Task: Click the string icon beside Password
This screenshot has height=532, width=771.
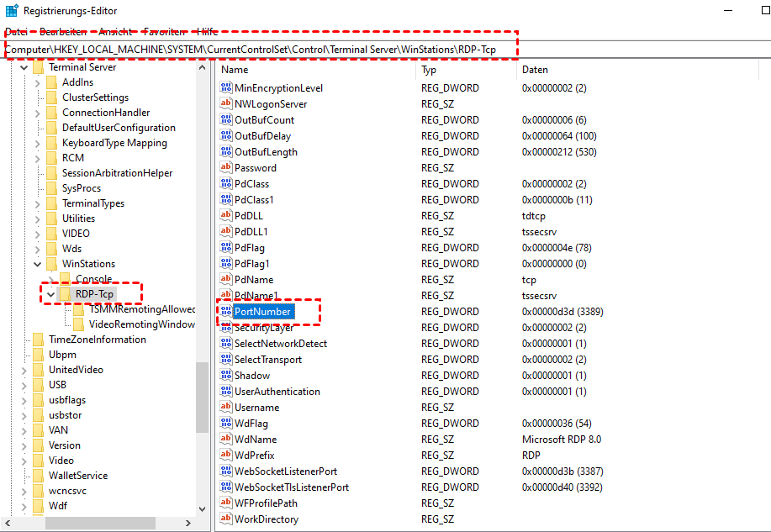Action: click(x=225, y=168)
